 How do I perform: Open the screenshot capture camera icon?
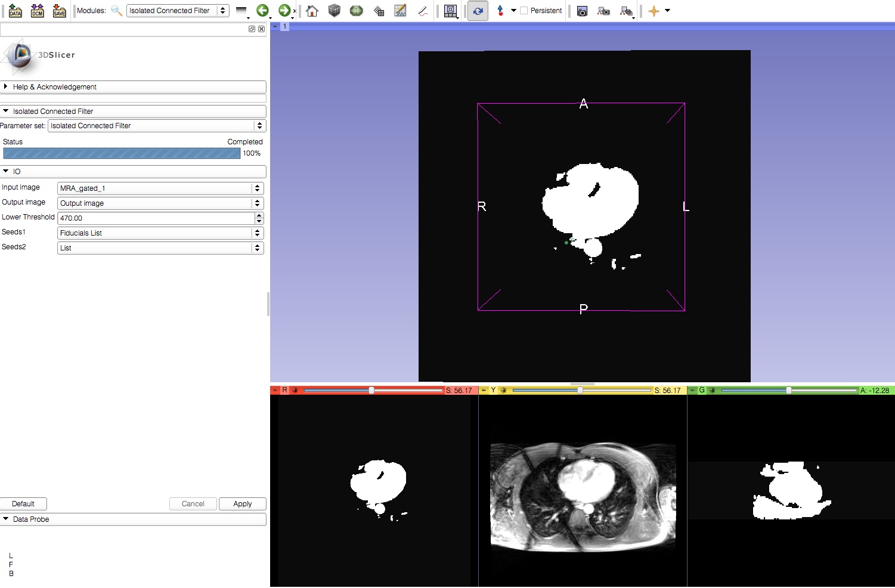tap(582, 11)
